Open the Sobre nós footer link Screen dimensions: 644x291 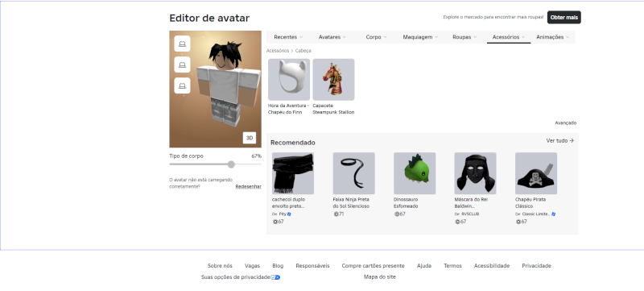click(220, 266)
